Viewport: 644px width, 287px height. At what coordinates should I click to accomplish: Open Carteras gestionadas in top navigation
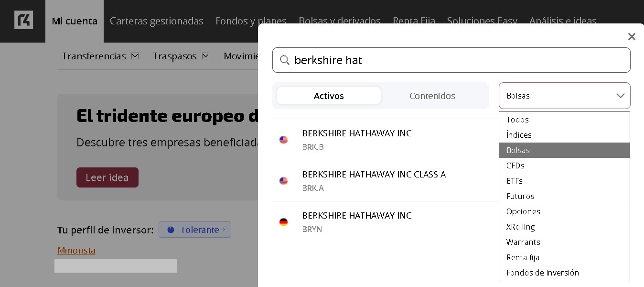tap(156, 21)
